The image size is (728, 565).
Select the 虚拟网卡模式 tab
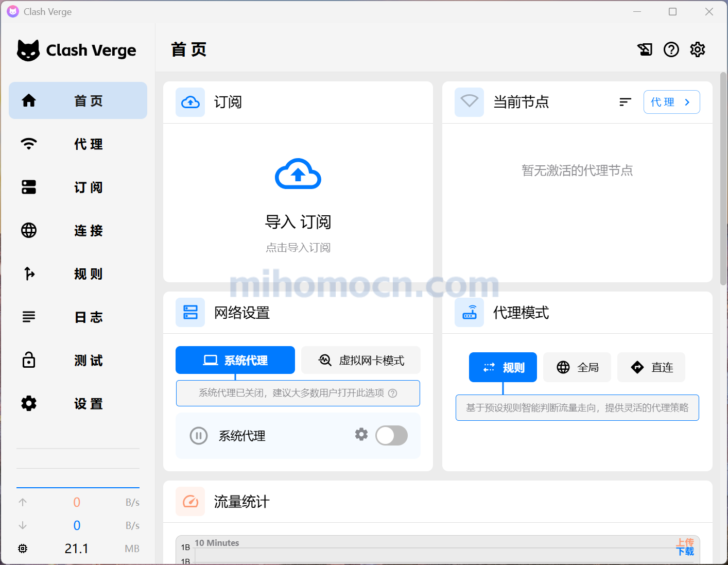[x=361, y=360]
